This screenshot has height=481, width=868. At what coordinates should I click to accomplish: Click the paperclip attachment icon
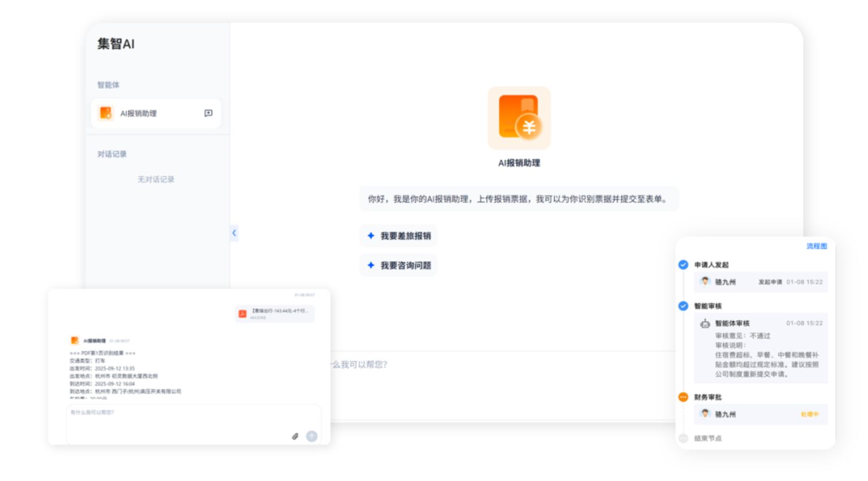[x=295, y=436]
